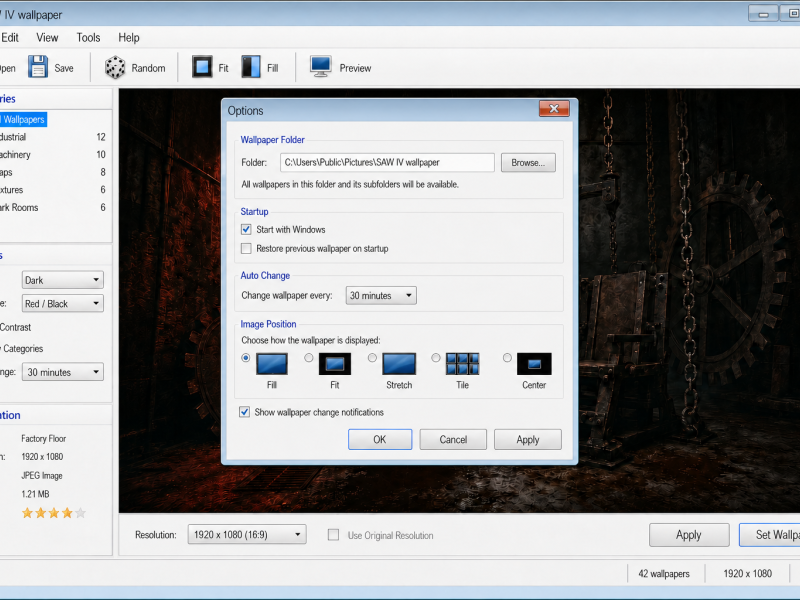
Task: Click the Random dice icon
Action: (115, 67)
